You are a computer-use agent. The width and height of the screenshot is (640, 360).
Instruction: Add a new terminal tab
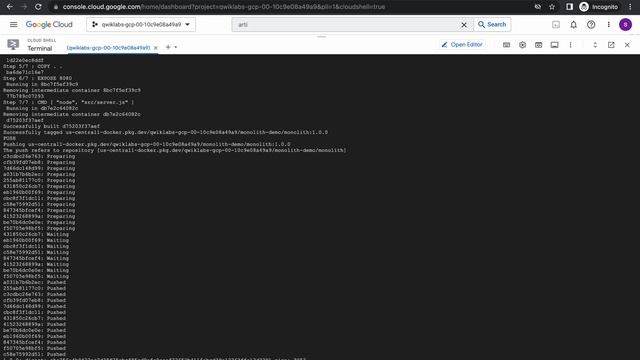click(168, 47)
